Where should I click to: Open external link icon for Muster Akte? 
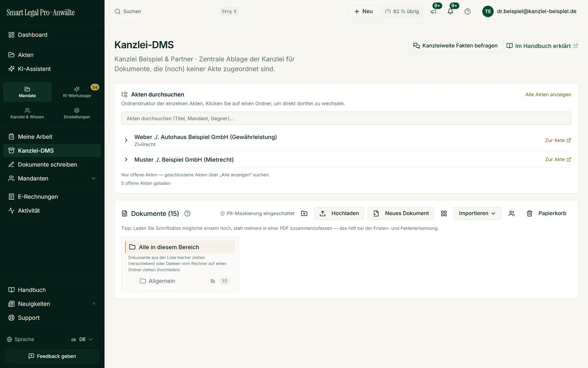point(569,159)
